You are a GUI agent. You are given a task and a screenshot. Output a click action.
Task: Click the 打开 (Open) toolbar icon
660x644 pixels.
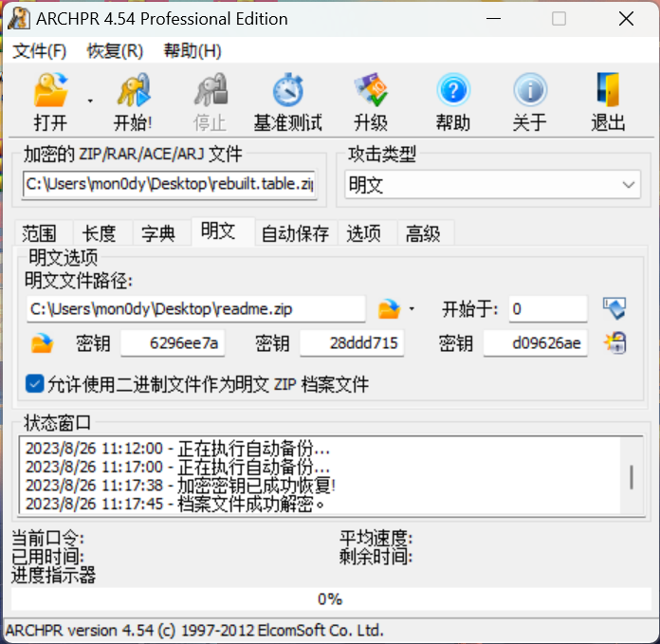click(x=50, y=90)
